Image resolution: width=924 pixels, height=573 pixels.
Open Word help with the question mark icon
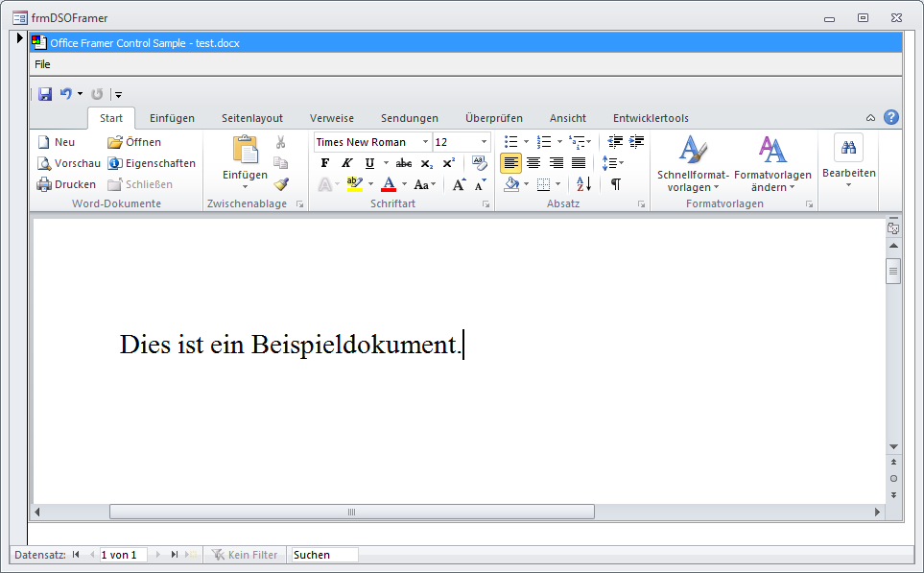click(890, 117)
